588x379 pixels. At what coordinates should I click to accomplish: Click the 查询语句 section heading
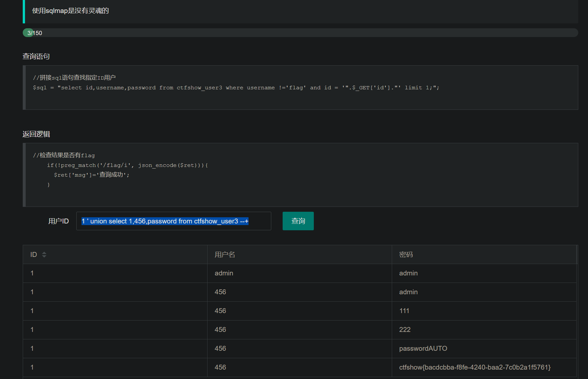click(36, 56)
